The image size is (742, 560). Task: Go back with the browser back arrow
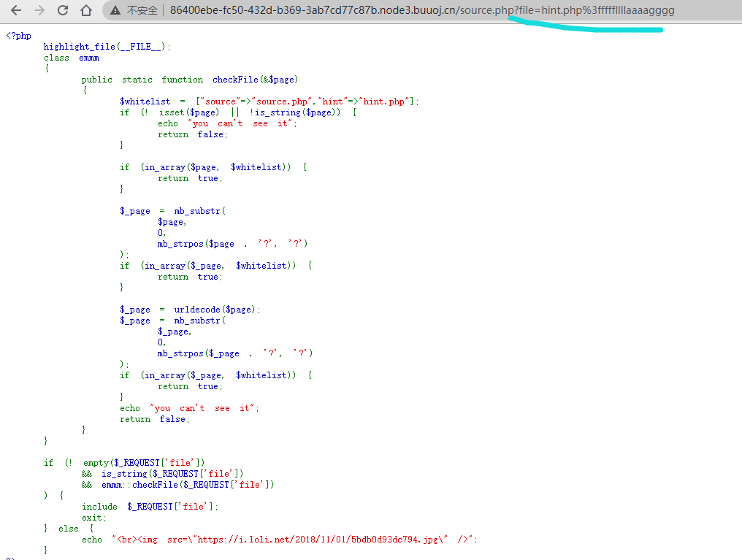point(15,10)
